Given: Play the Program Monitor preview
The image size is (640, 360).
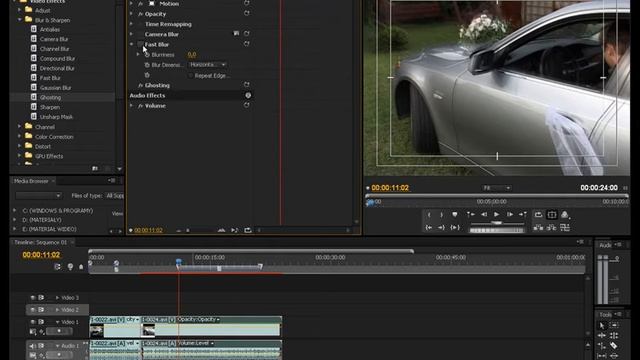Looking at the screenshot, I should pyautogui.click(x=496, y=214).
